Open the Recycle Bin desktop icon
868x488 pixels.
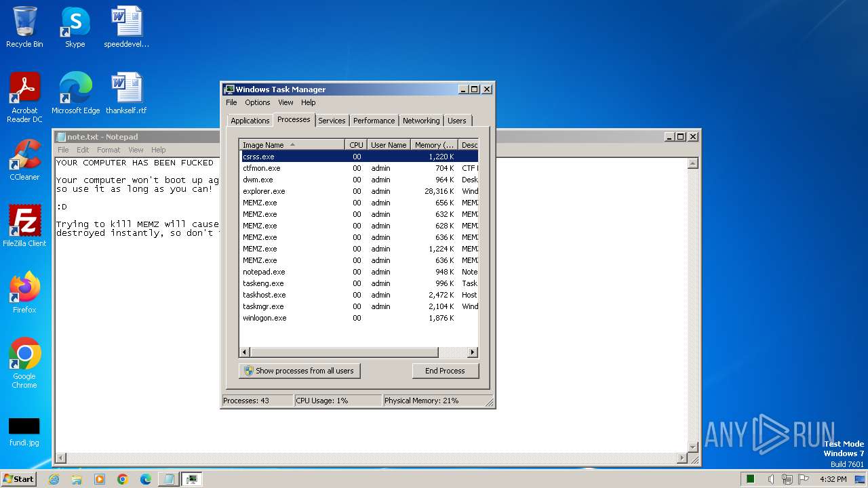tap(24, 27)
